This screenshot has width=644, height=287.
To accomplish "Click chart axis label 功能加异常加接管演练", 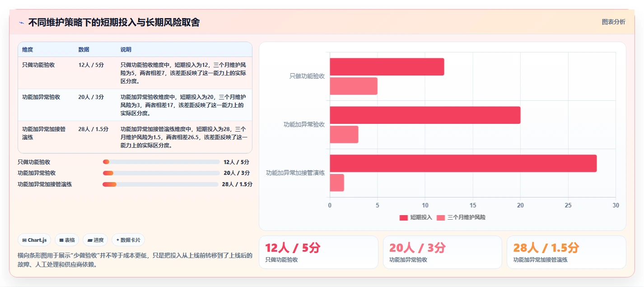I will 295,173.
